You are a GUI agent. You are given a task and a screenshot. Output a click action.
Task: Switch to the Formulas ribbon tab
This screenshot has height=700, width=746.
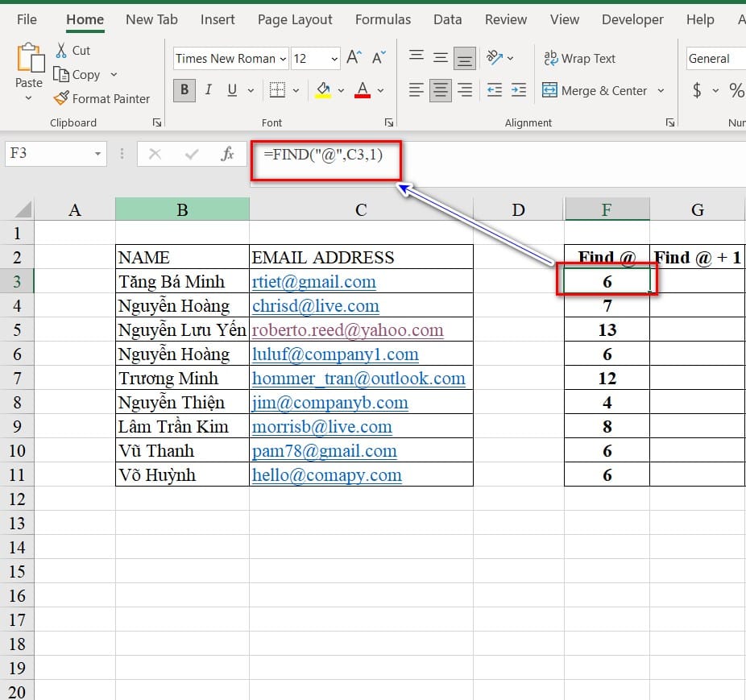tap(383, 19)
